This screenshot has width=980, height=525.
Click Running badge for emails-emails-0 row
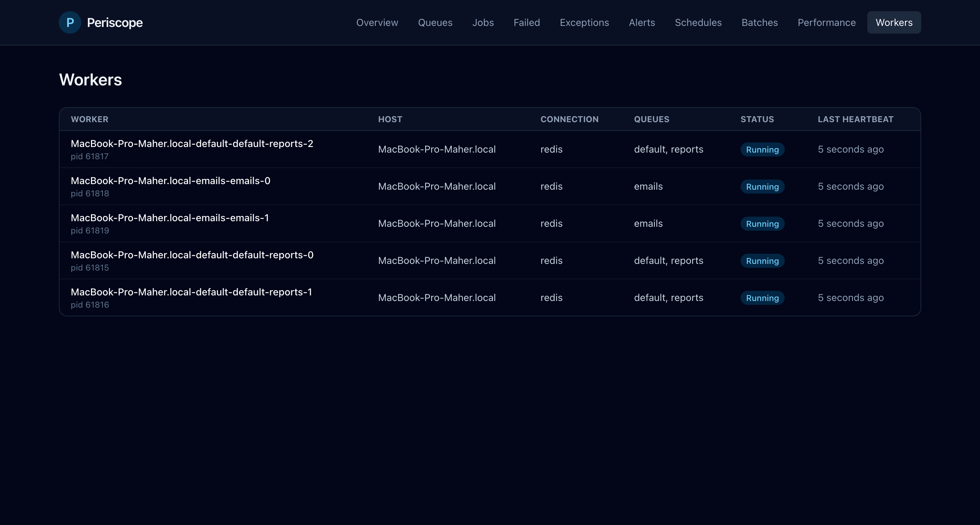[x=762, y=187]
